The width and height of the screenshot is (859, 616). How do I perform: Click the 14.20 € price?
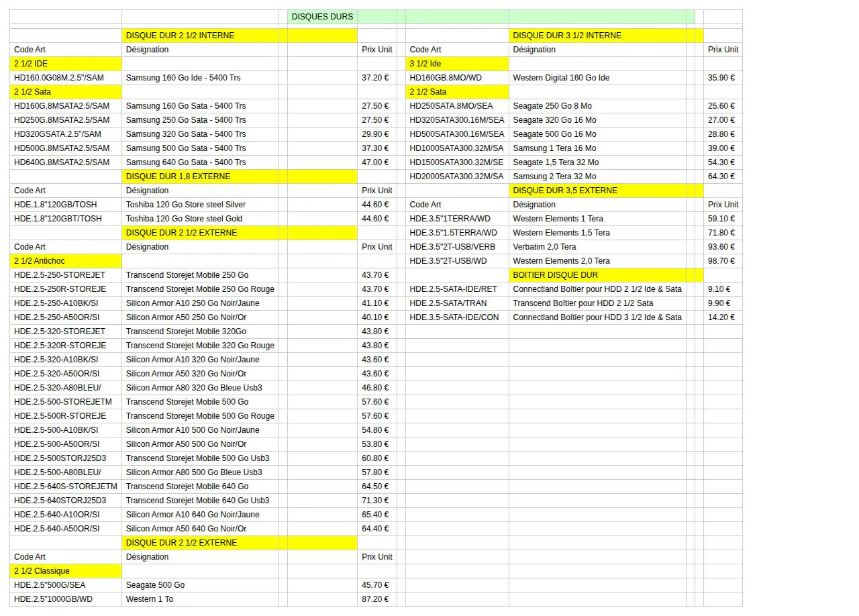[x=723, y=317]
